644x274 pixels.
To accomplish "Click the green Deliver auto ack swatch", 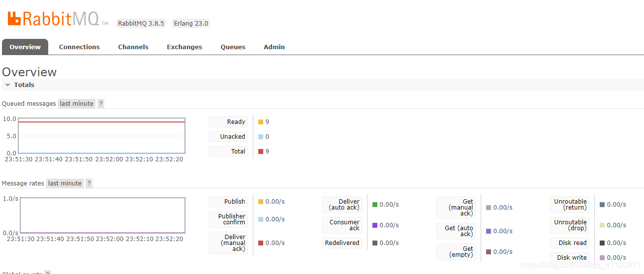I will coord(375,205).
